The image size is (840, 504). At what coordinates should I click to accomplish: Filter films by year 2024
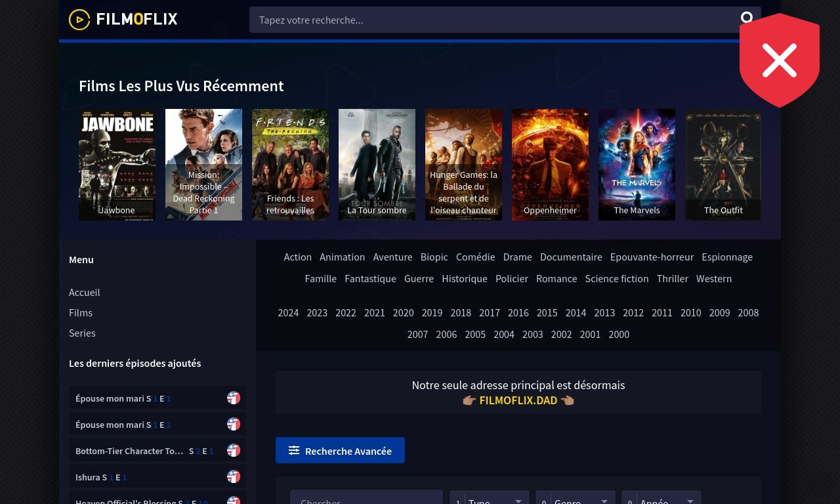288,312
